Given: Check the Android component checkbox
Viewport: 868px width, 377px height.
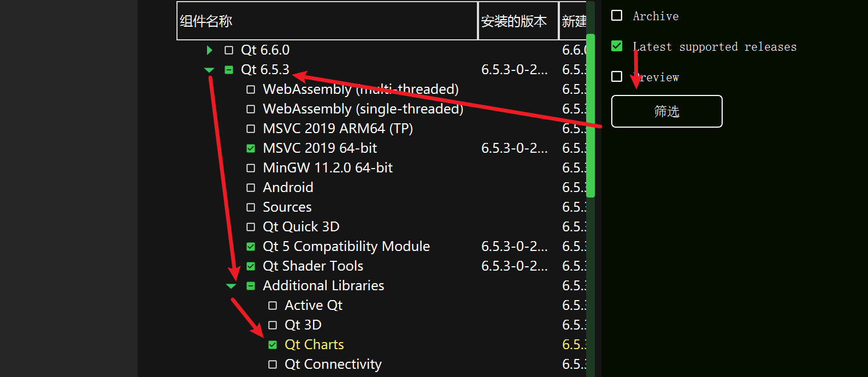Looking at the screenshot, I should pyautogui.click(x=251, y=188).
